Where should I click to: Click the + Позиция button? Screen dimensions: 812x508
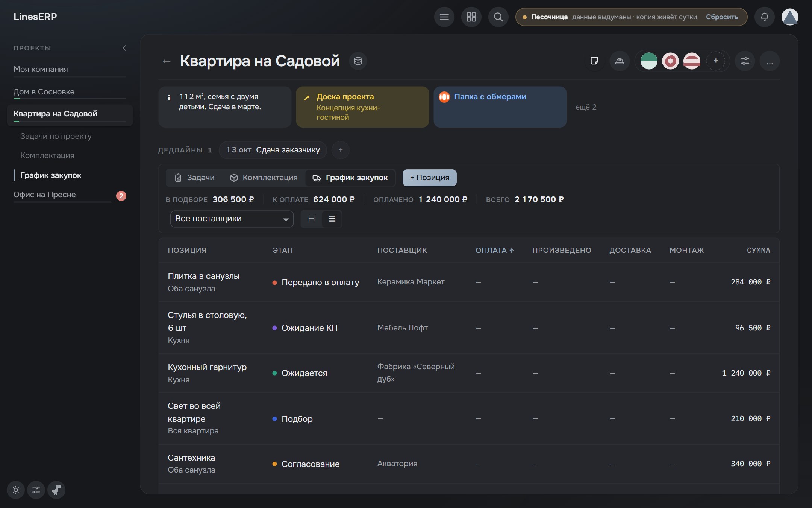coord(429,178)
